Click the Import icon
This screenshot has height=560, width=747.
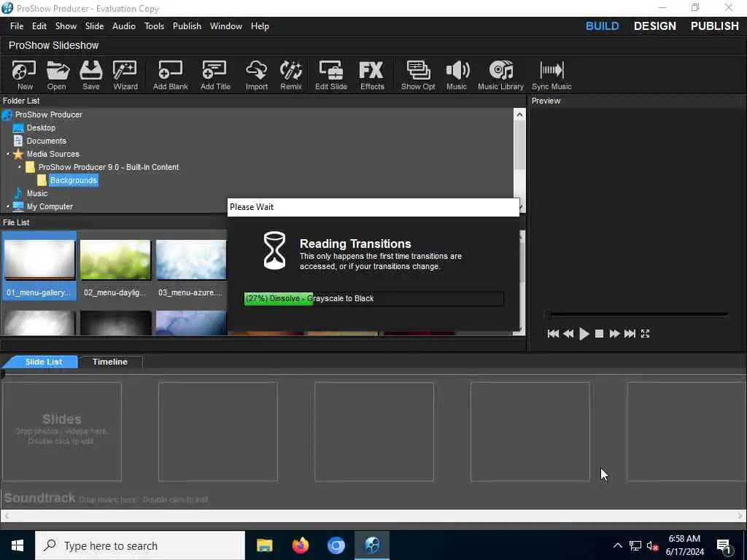click(x=256, y=75)
